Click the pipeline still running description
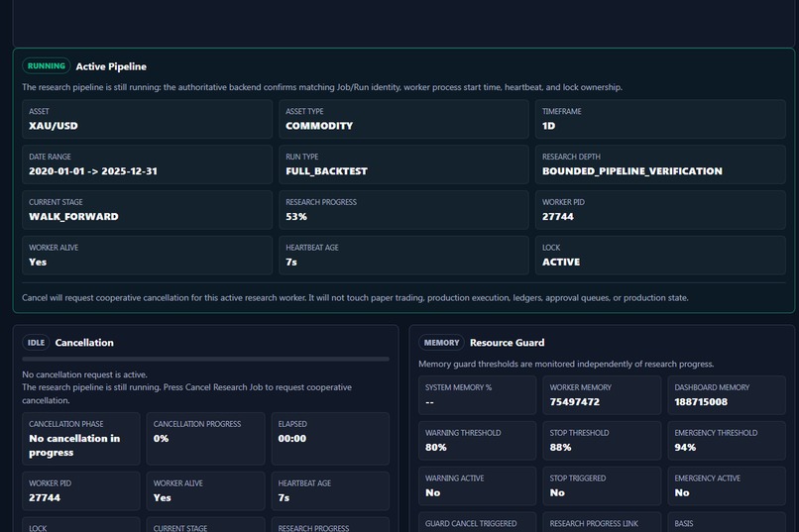Viewport: 799px width, 532px height. [x=322, y=87]
